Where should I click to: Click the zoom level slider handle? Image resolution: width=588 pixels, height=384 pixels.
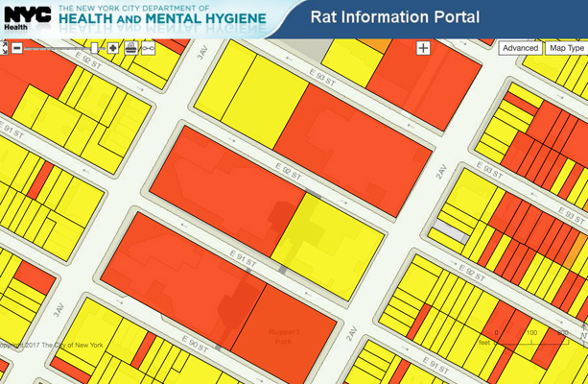(x=94, y=47)
